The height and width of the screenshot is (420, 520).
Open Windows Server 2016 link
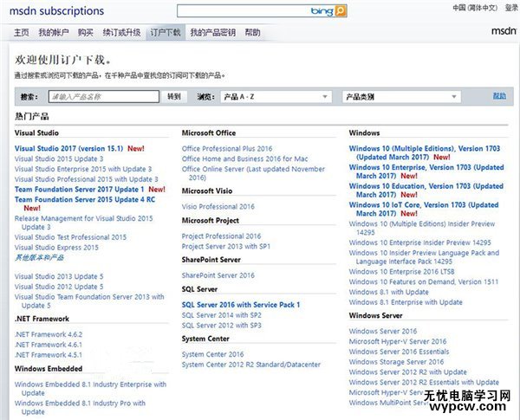383,331
